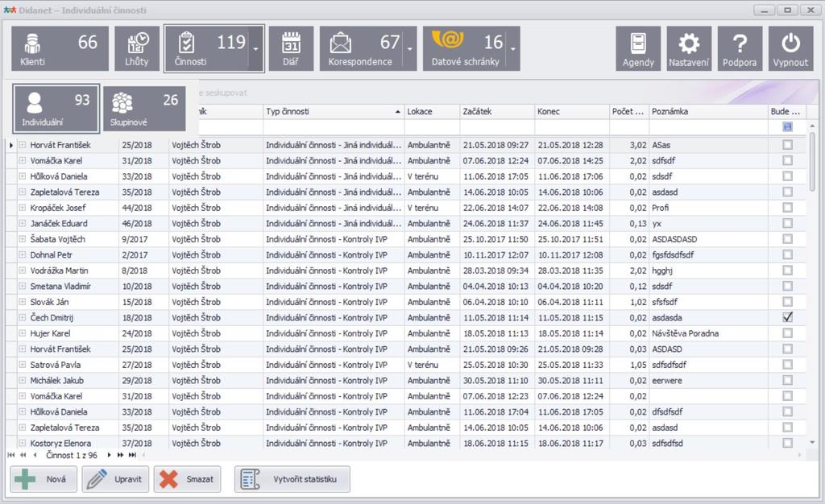Tick Bude checkbox for Smetana Vladimír row
Image resolution: width=825 pixels, height=504 pixels.
pos(787,287)
